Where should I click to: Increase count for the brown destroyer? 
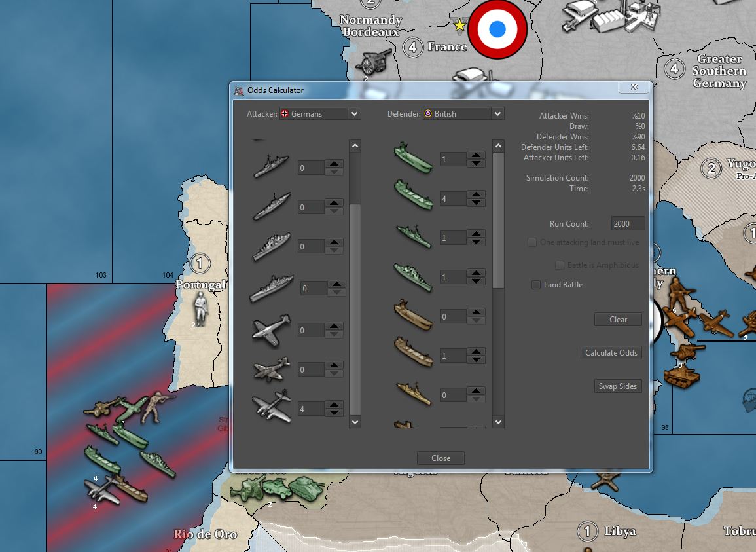click(x=476, y=391)
